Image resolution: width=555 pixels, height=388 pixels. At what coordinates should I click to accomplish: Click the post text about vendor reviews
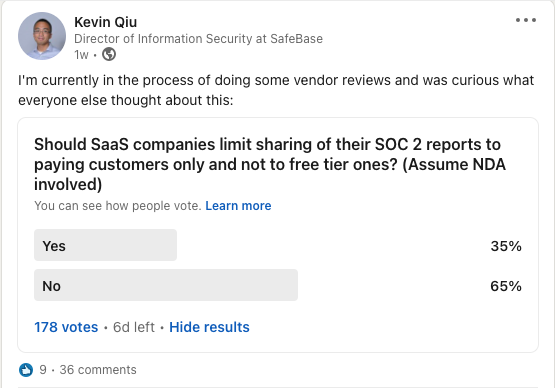coord(276,90)
